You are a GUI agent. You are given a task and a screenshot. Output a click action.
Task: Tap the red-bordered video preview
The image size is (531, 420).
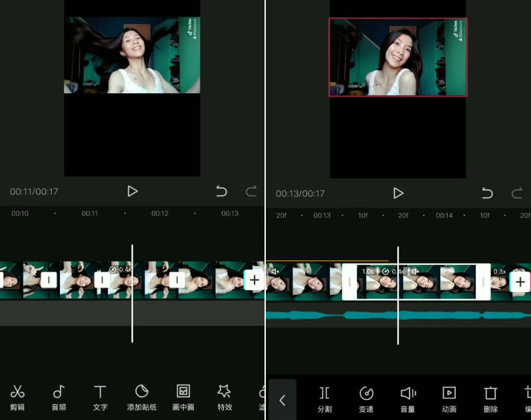398,57
